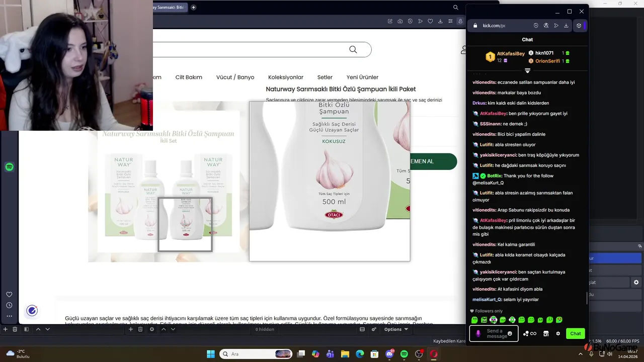
Task: Click the last green heart-eyes emote
Action: click(x=559, y=320)
